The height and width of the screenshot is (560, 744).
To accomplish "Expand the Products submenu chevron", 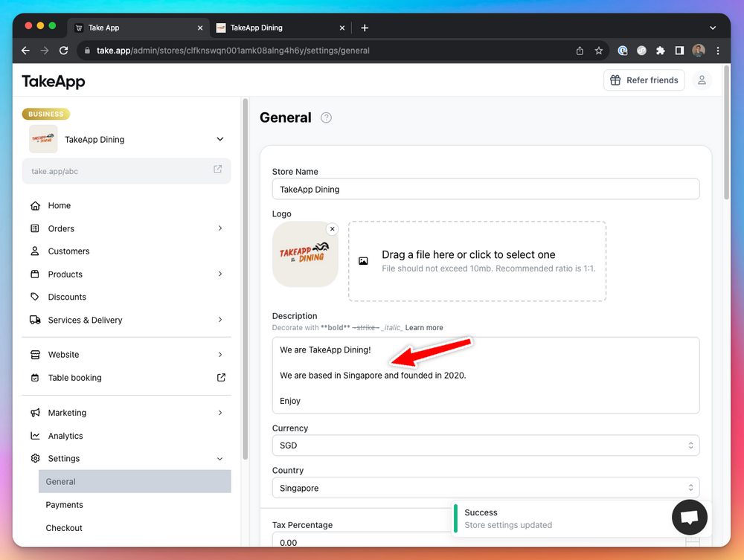I will [220, 274].
